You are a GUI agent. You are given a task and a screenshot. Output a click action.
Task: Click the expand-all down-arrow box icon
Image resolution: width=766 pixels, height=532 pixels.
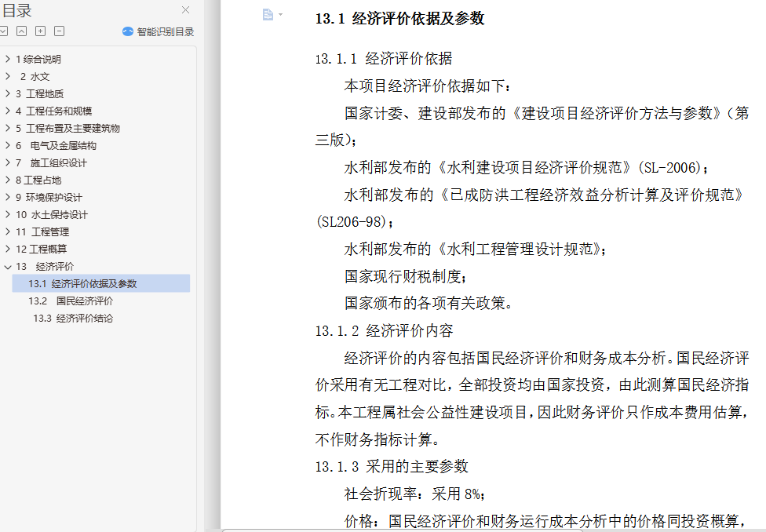point(3,31)
